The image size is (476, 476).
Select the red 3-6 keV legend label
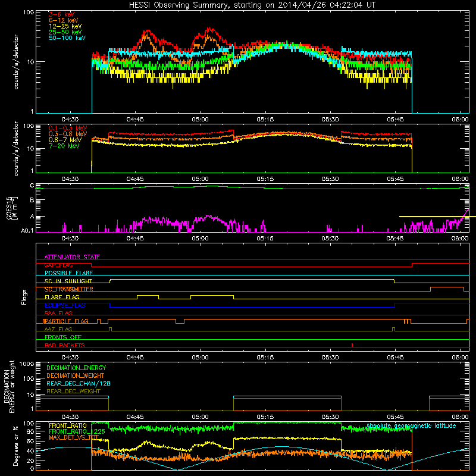click(62, 14)
